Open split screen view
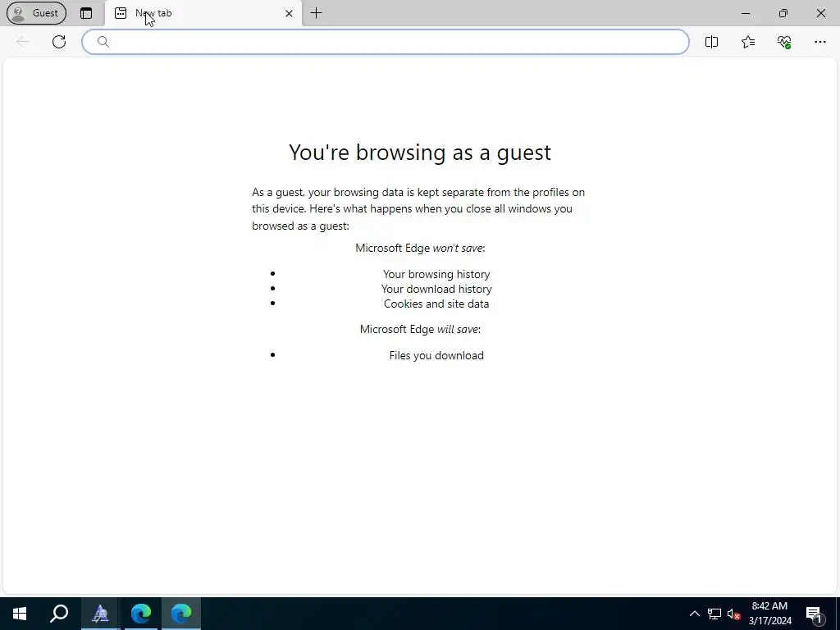Screen dimensions: 840x630 click(711, 42)
